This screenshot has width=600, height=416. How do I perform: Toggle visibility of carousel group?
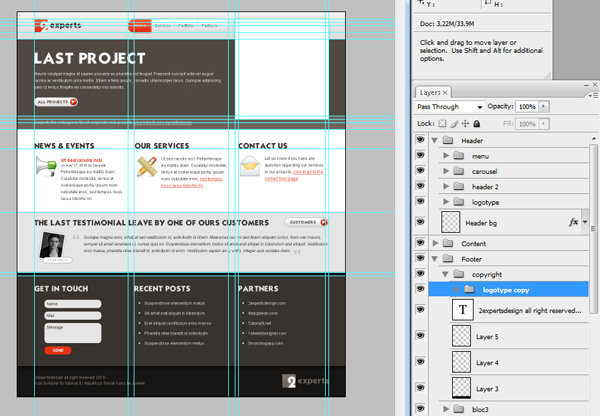click(x=421, y=170)
